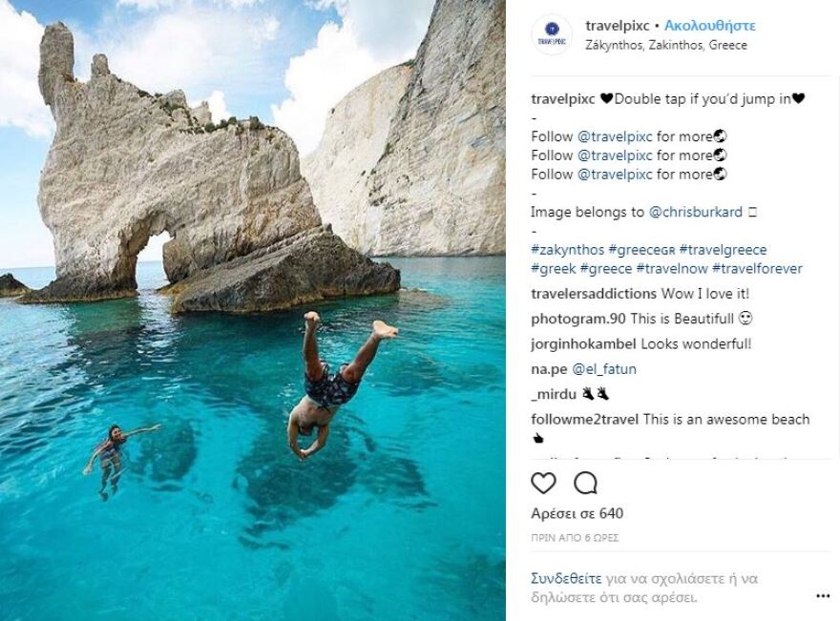Click the #zakynthos hashtag
The height and width of the screenshot is (621, 840).
[x=566, y=249]
